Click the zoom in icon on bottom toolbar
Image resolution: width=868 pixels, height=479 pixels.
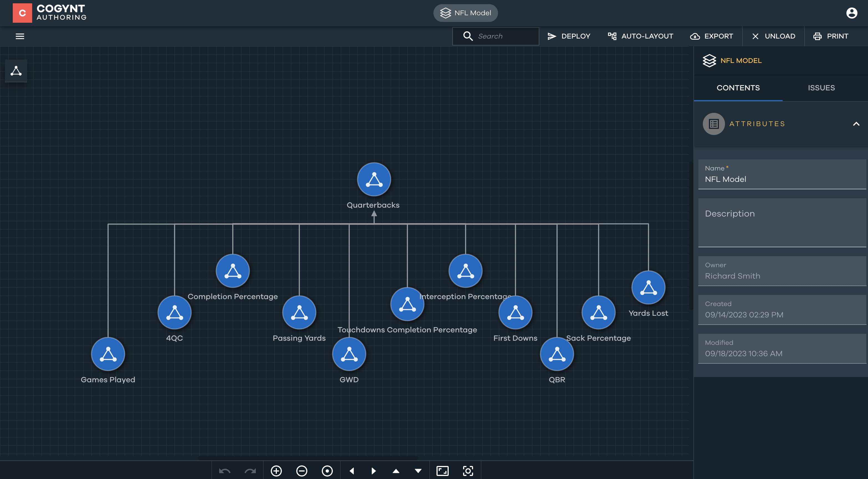click(276, 471)
